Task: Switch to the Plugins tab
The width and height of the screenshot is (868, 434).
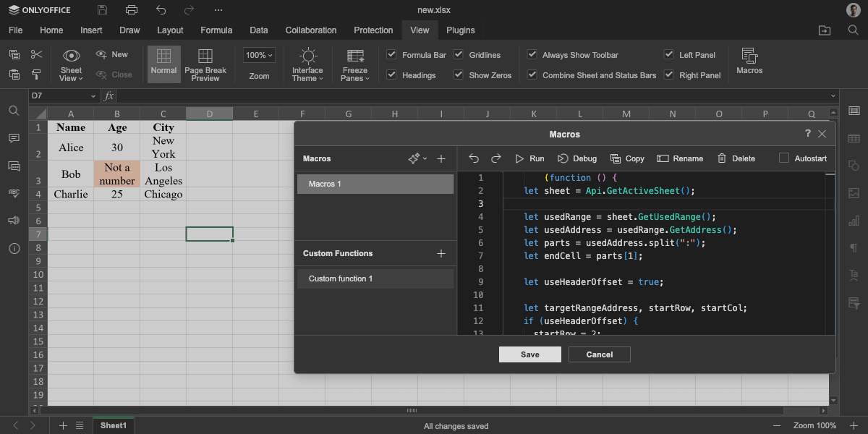Action: (x=461, y=30)
